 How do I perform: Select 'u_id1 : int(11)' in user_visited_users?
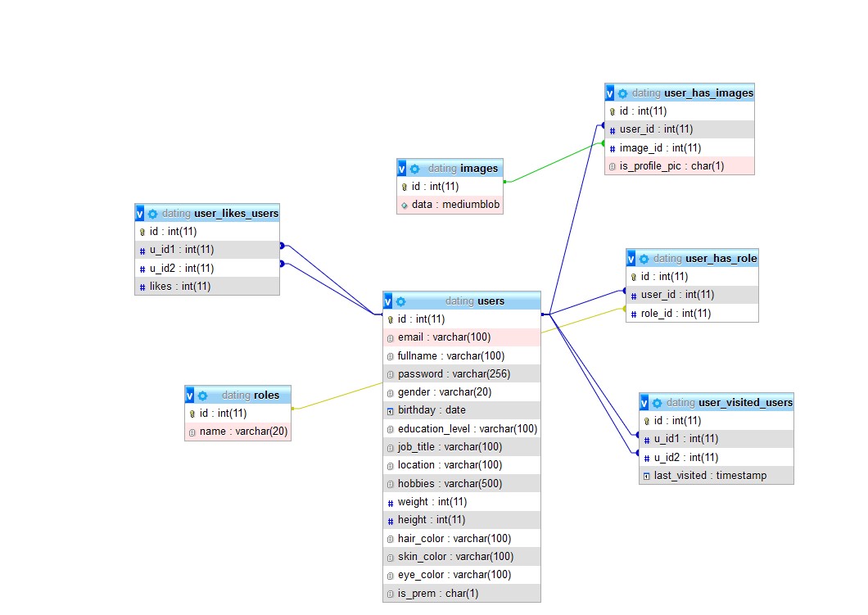click(717, 439)
